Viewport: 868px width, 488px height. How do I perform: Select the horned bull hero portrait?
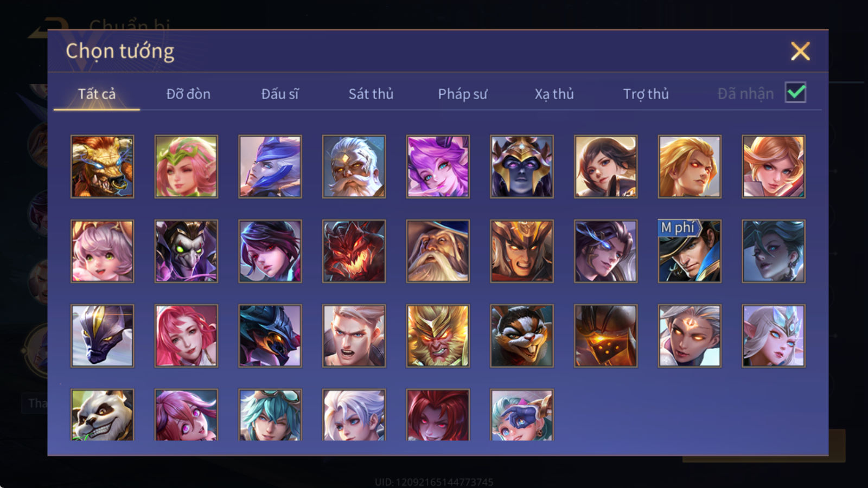tap(102, 166)
